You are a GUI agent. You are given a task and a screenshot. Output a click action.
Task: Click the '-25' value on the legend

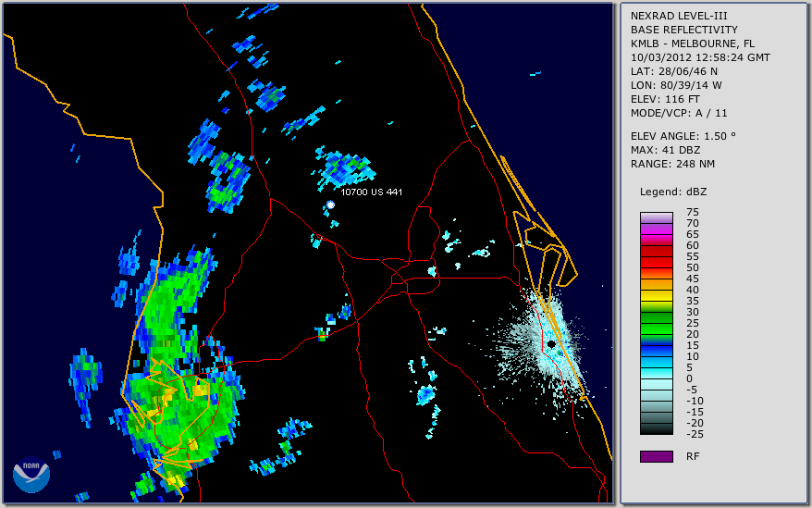(x=695, y=434)
